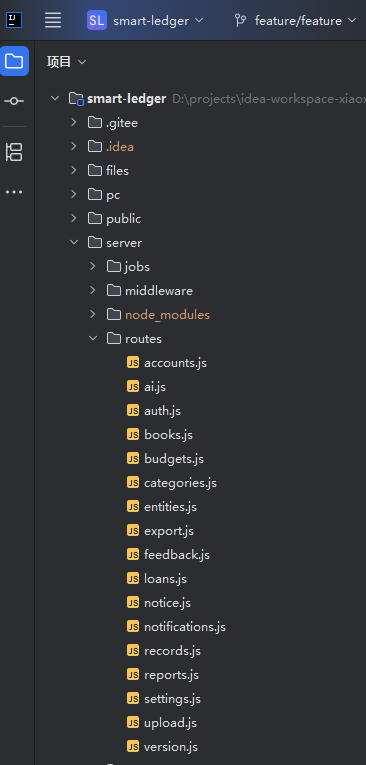Expand the .idea folder chevron

pyautogui.click(x=74, y=146)
